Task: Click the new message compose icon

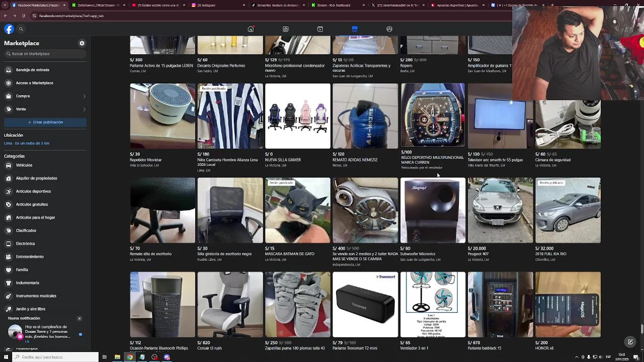Action: (x=630, y=342)
